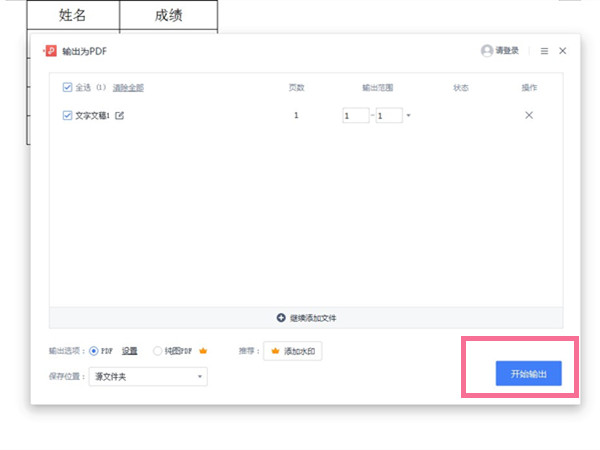600x450 pixels.
Task: Open the hamburger menu in the dialog title bar
Action: click(544, 51)
